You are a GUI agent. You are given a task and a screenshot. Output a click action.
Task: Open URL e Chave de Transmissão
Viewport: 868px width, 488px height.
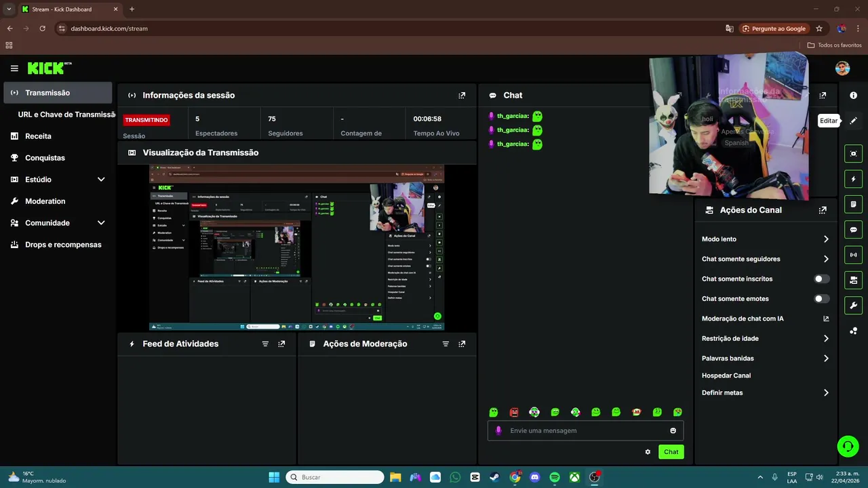[x=66, y=115]
